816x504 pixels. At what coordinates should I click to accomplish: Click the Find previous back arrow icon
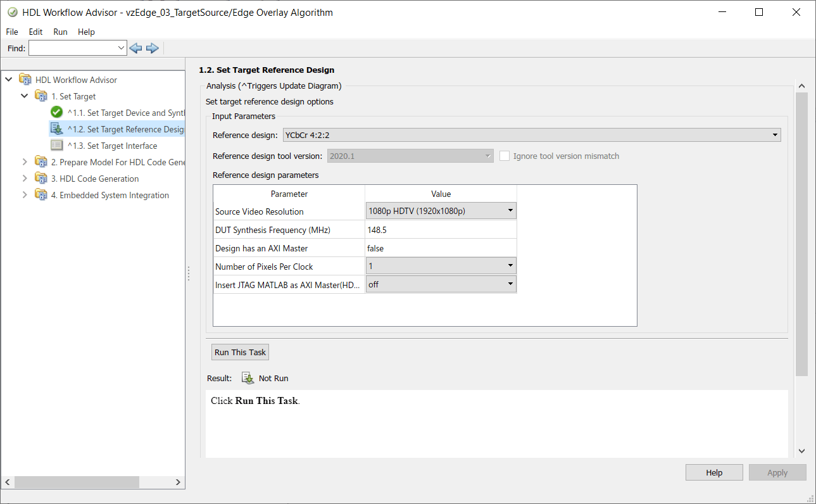click(x=135, y=48)
